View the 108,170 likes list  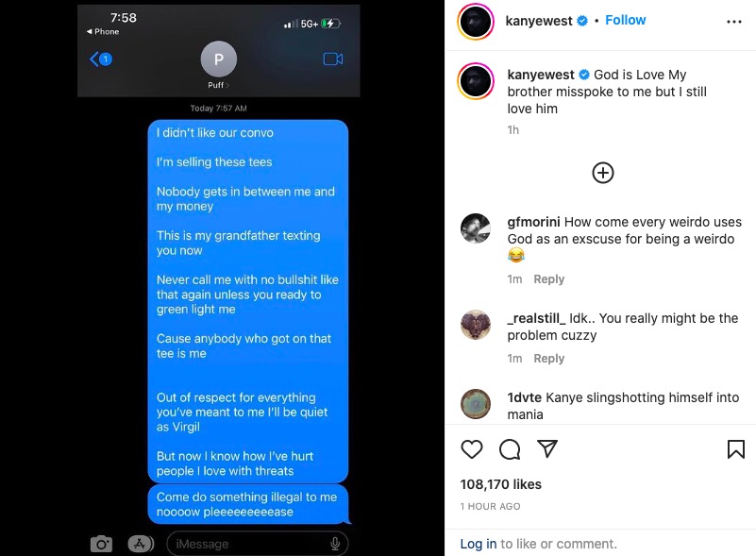[x=500, y=484]
